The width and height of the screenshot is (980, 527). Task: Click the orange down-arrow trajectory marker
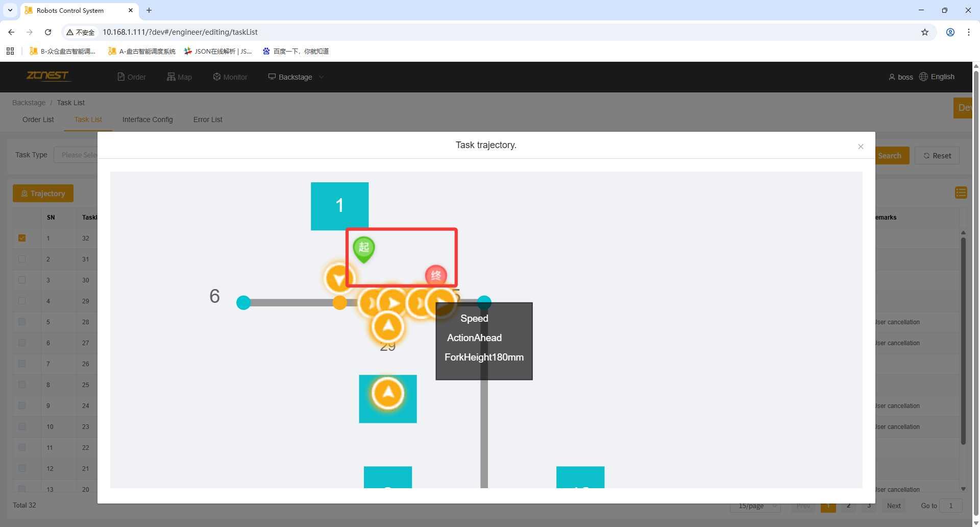(x=338, y=279)
